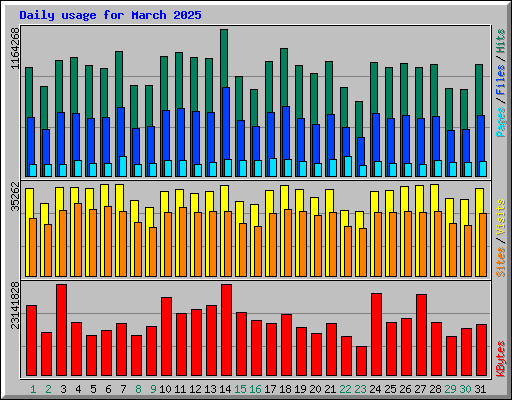
Task: Click the KBytes axis value 23141828
Action: tap(15, 305)
